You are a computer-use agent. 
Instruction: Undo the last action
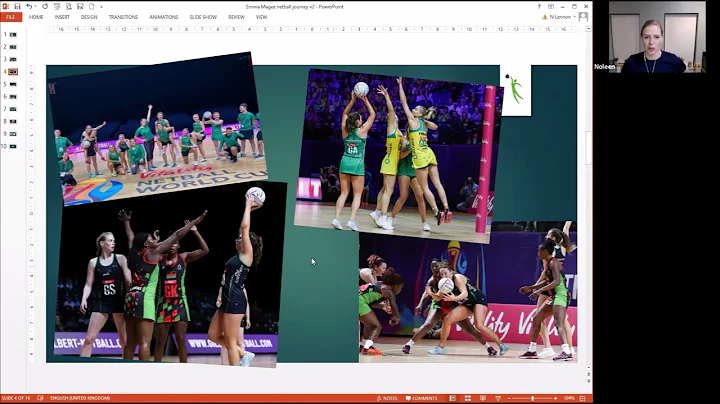[29, 6]
